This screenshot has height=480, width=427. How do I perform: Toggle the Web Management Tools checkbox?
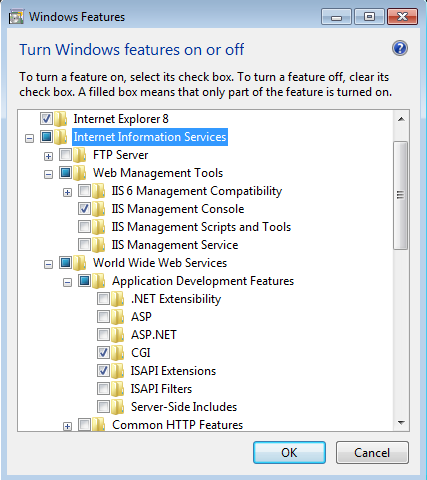pos(65,172)
